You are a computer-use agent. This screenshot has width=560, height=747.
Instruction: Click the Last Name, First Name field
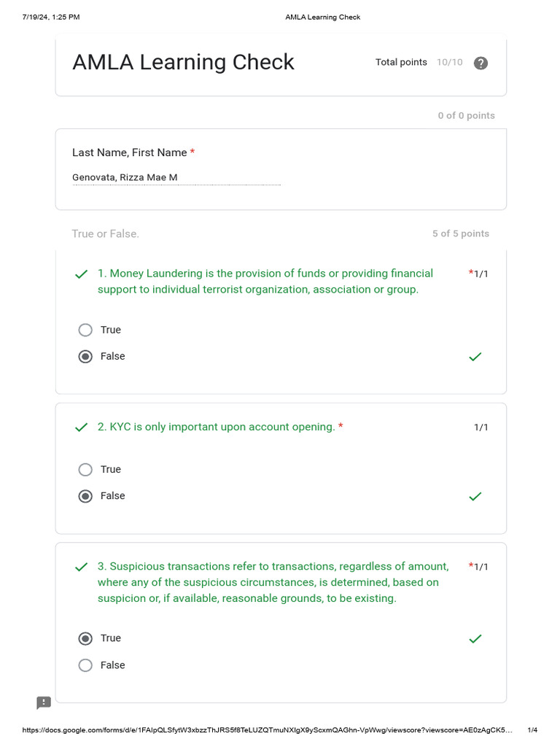click(176, 178)
